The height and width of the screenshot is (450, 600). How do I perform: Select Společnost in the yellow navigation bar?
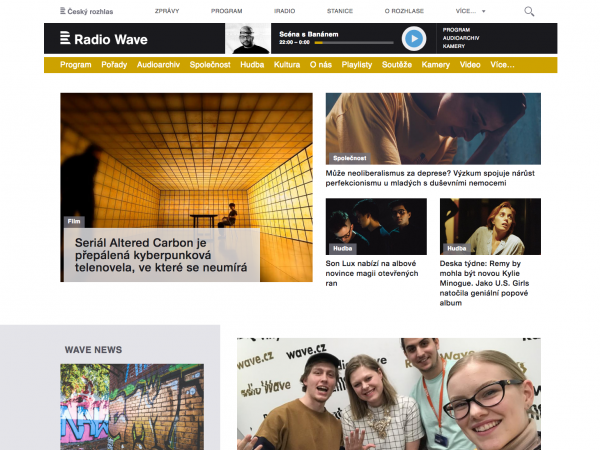coord(210,65)
